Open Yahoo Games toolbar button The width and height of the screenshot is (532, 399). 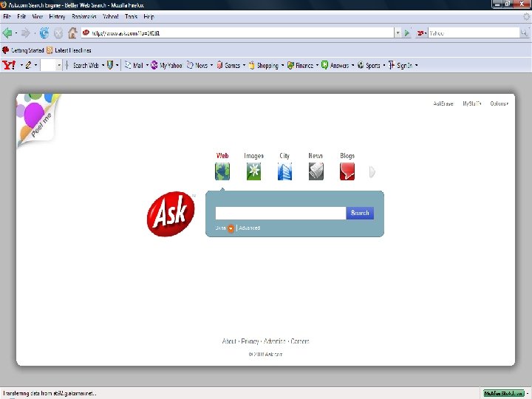point(228,65)
